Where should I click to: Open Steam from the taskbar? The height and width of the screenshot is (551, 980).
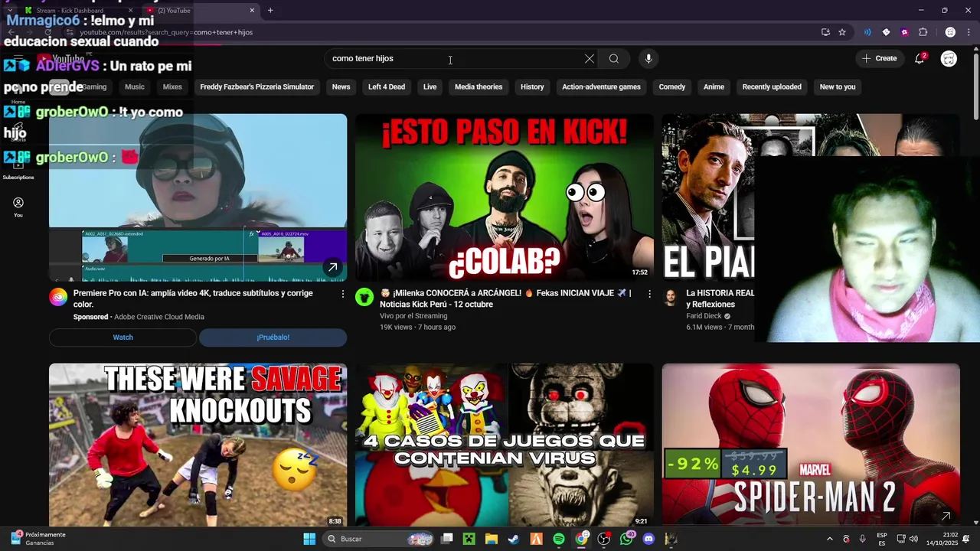[513, 539]
